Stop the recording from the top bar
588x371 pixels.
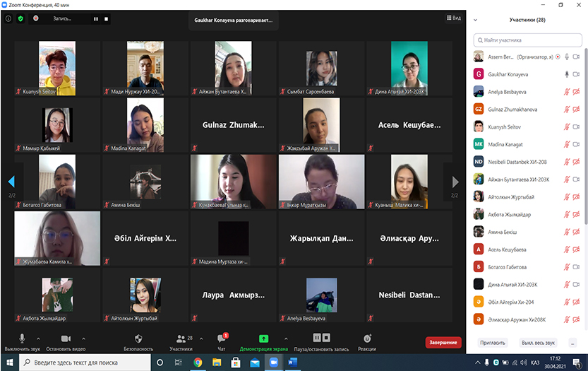pos(106,19)
